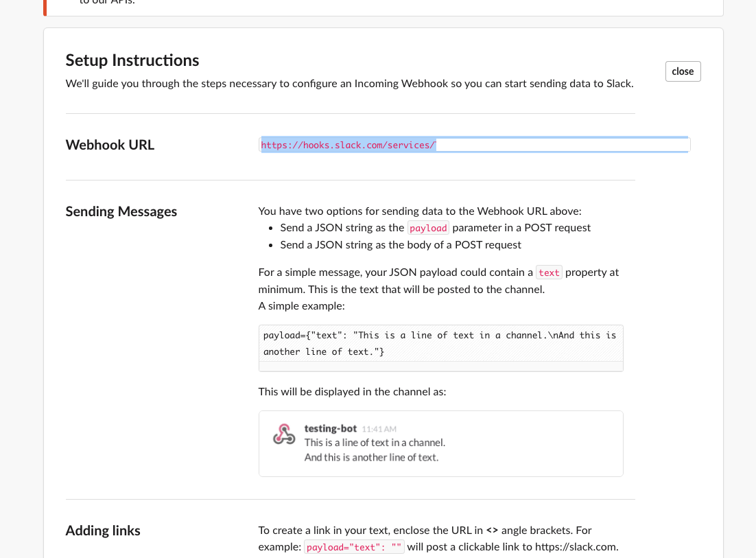Click the payload example code block

coord(440,348)
